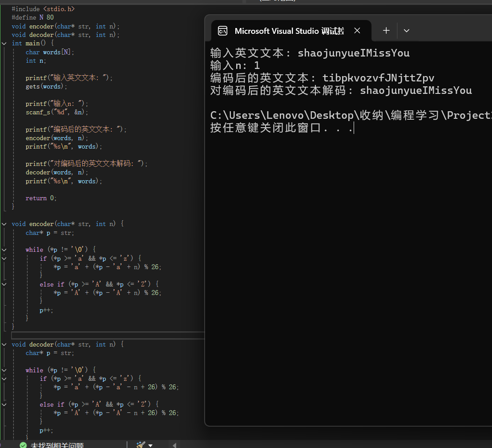Click the encoder lowercase shift assignment line
The image size is (492, 448).
107,267
